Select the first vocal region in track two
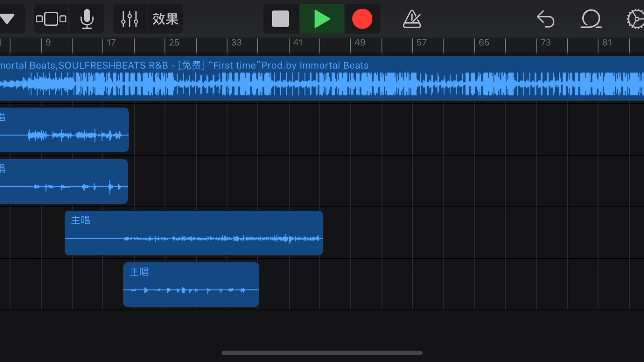 coord(64,130)
